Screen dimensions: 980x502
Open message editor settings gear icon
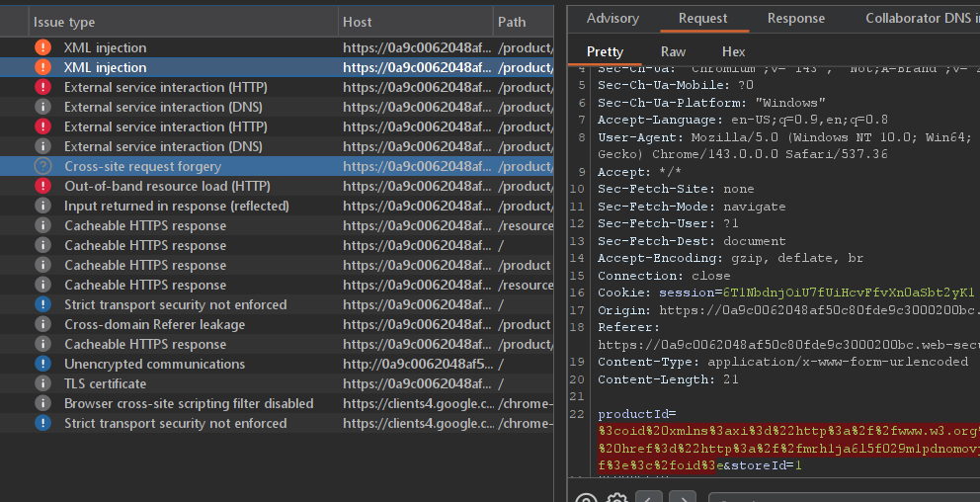[617, 497]
